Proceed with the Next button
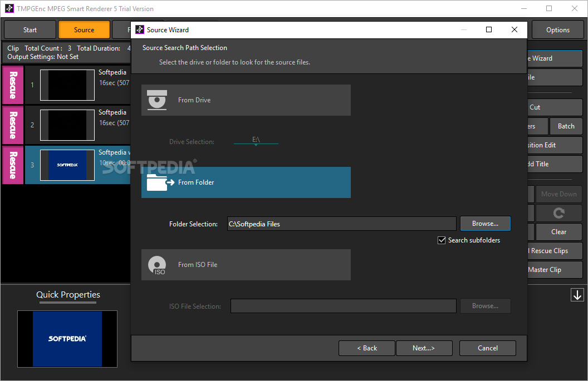Viewport: 588px width, 381px height. click(x=424, y=348)
